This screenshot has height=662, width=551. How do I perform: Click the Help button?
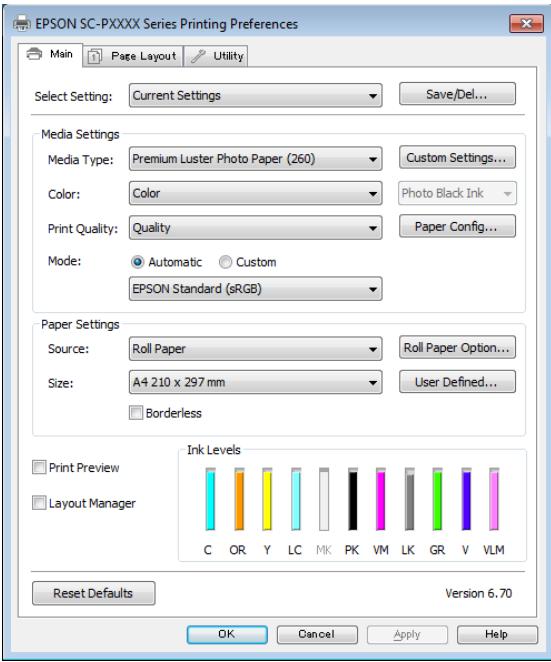pos(497,635)
